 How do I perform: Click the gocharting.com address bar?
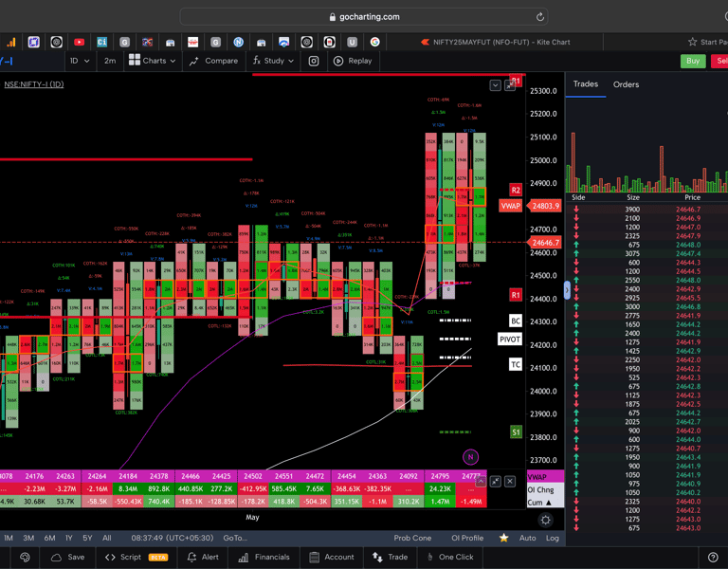[x=364, y=17]
